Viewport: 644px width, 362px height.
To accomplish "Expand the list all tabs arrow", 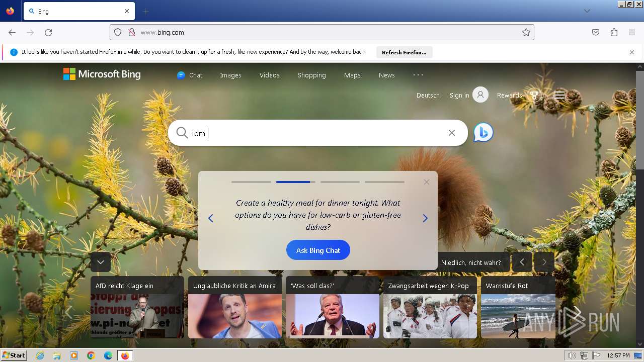I will click(x=587, y=11).
